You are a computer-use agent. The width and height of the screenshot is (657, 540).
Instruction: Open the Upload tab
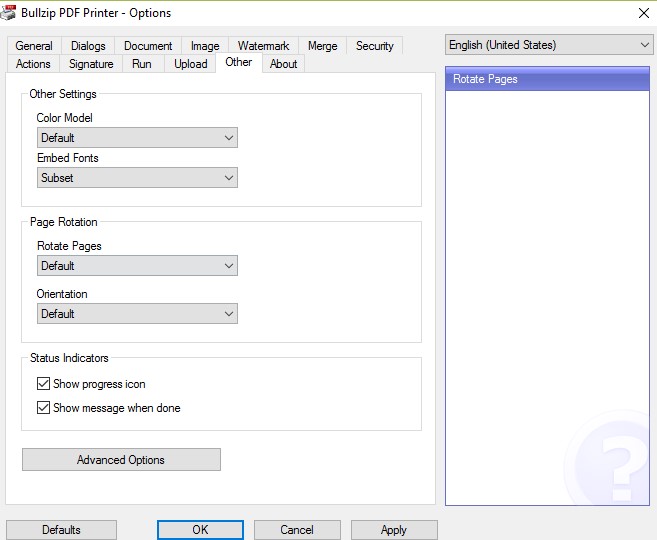click(x=191, y=64)
